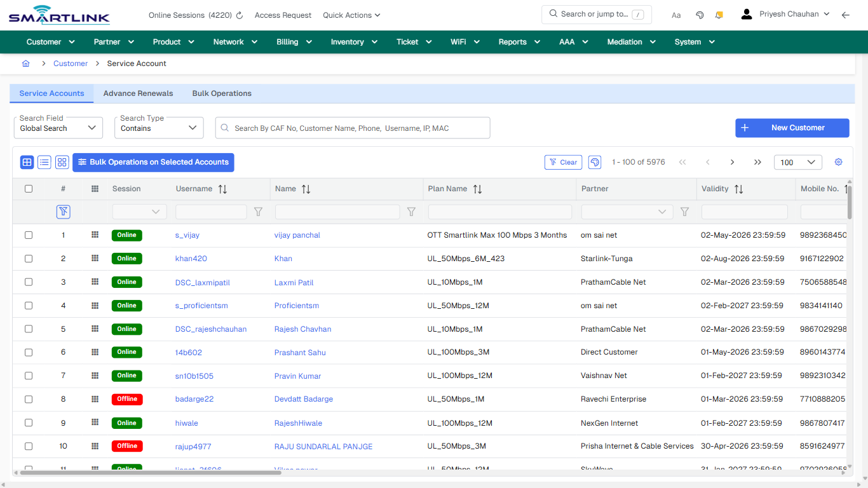Open notifications bell
Screen dimensions: 868x488
pyautogui.click(x=719, y=14)
